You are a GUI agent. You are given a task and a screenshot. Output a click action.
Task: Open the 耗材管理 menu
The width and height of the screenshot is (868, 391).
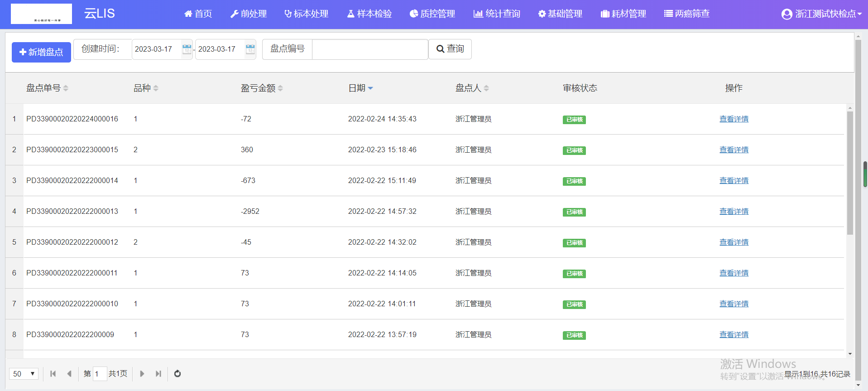[623, 14]
